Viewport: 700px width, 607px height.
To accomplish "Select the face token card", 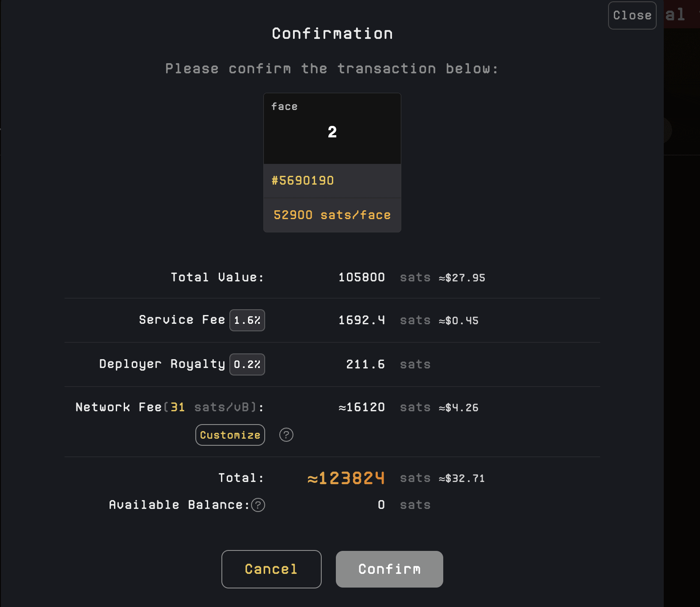I will (x=332, y=129).
